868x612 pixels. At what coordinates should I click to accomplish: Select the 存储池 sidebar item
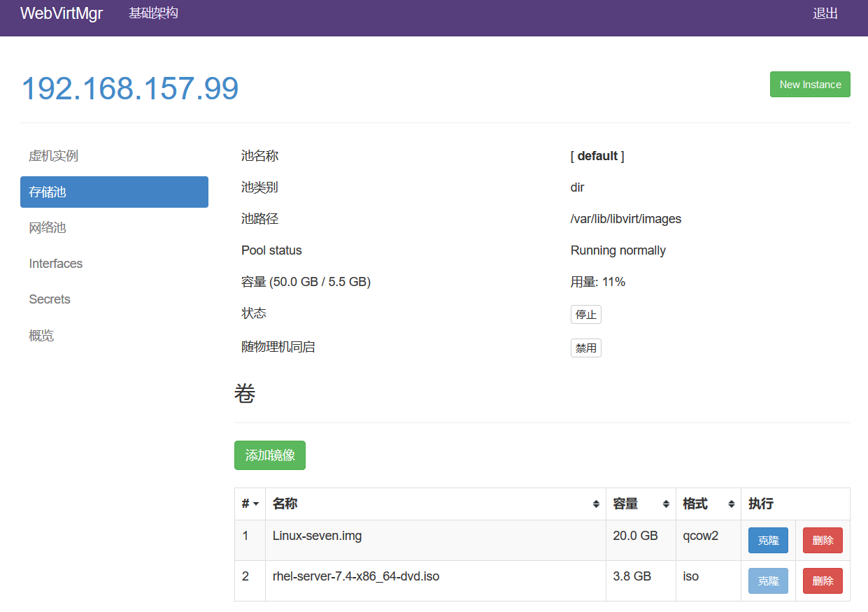[114, 192]
